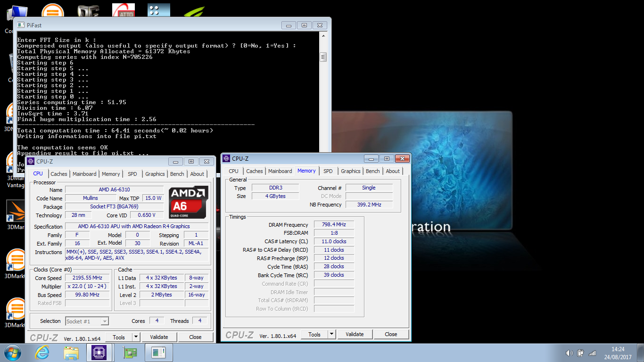Image resolution: width=644 pixels, height=362 pixels.
Task: Click the NB Frequency value 399.2 MHz
Action: tap(369, 205)
